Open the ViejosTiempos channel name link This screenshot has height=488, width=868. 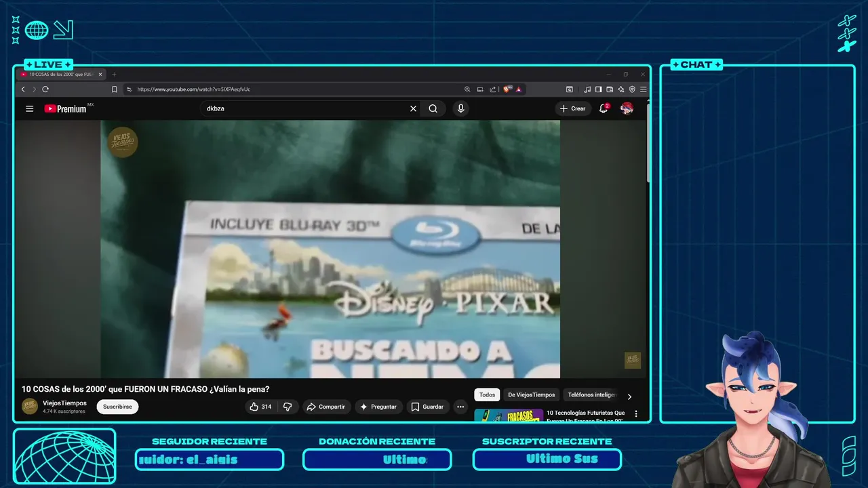click(64, 403)
